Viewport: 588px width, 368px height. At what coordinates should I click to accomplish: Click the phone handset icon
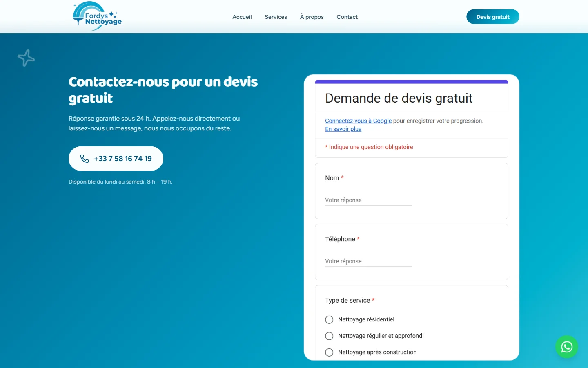coord(85,159)
